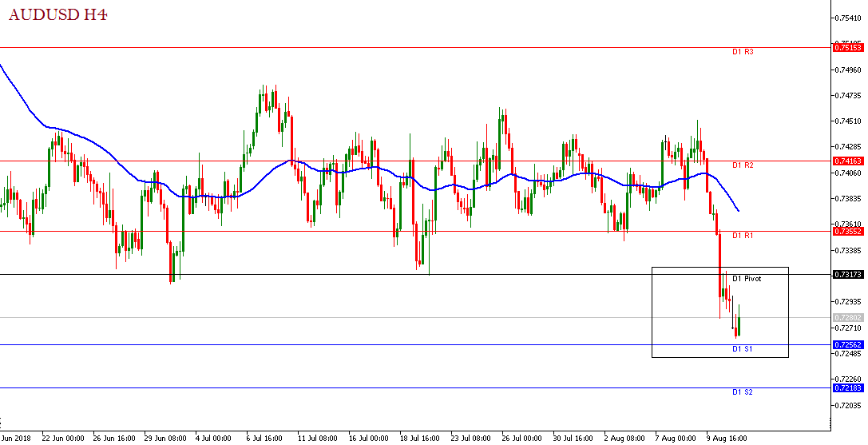This screenshot has width=868, height=445.
Task: Select the D1 R2 resistance label
Action: click(x=743, y=165)
